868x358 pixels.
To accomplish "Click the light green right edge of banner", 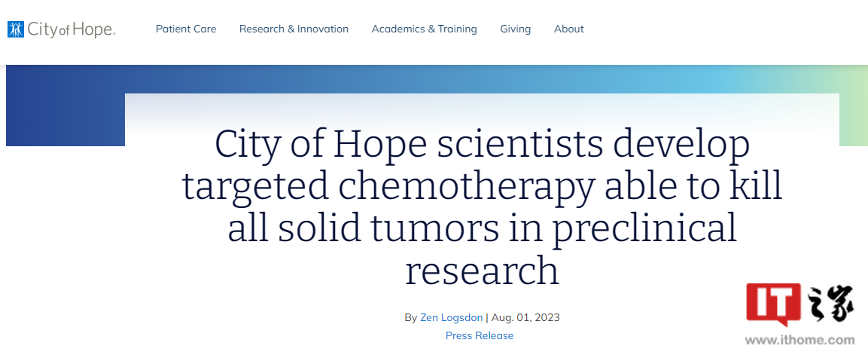I will point(853,106).
